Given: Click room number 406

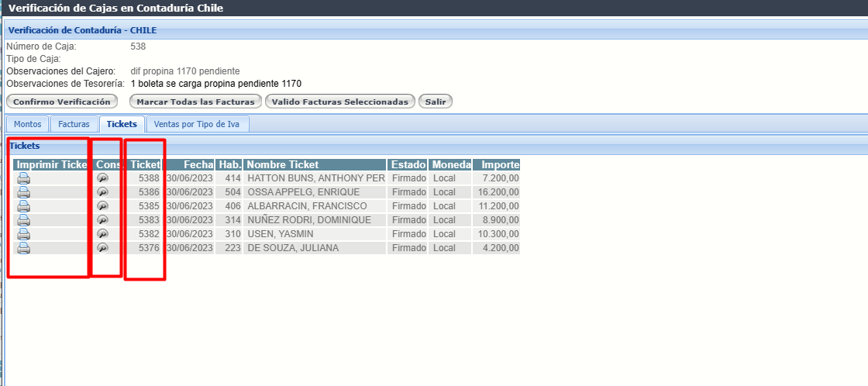Looking at the screenshot, I should (x=232, y=206).
